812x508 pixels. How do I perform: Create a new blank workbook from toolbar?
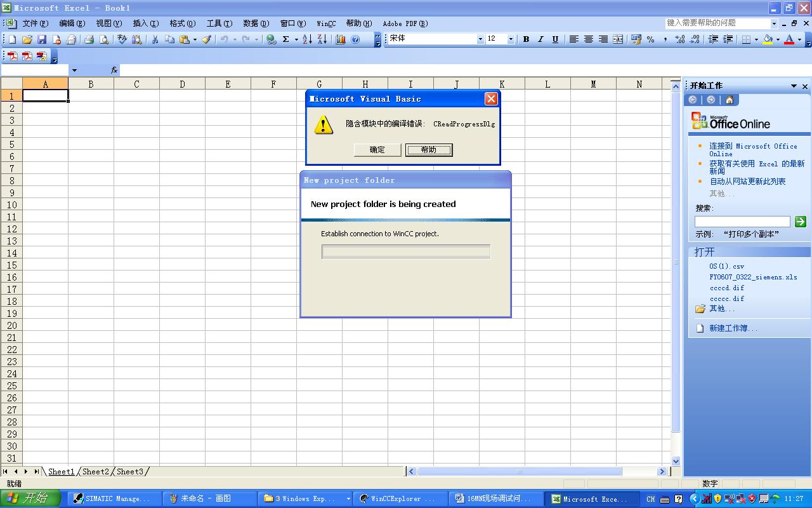[x=12, y=39]
